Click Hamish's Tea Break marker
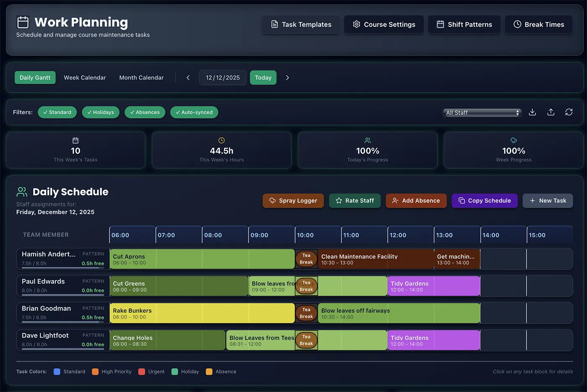The height and width of the screenshot is (392, 587). (x=306, y=259)
